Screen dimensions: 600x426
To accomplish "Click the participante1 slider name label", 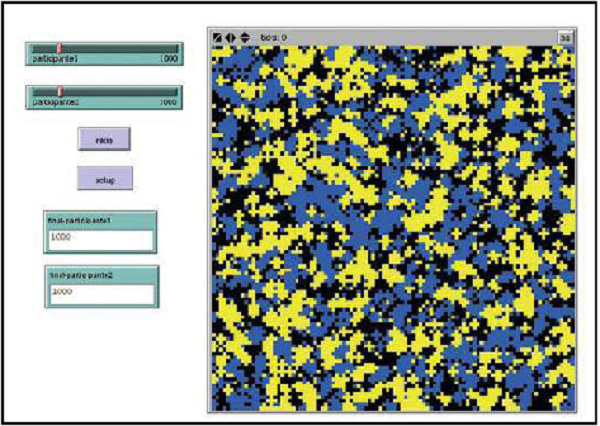I will [57, 59].
